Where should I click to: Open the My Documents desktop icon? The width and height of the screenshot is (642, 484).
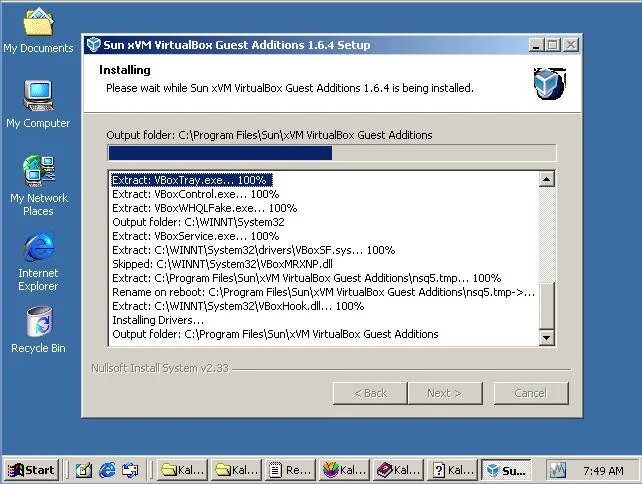pyautogui.click(x=38, y=30)
